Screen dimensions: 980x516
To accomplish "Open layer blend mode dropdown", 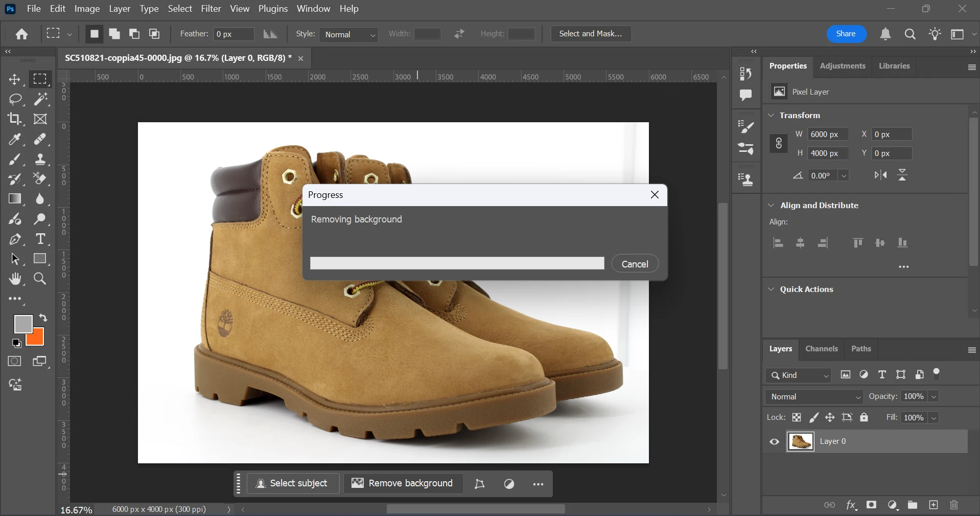I will pyautogui.click(x=814, y=396).
